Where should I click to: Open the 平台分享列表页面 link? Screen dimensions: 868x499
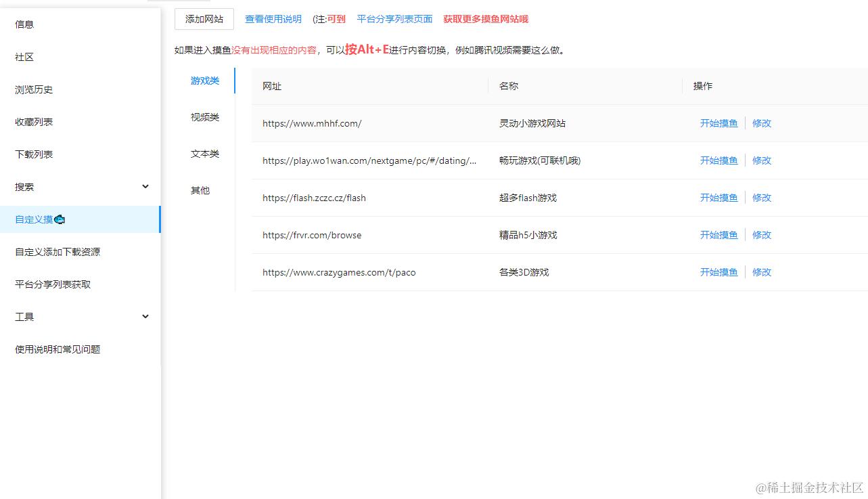394,19
